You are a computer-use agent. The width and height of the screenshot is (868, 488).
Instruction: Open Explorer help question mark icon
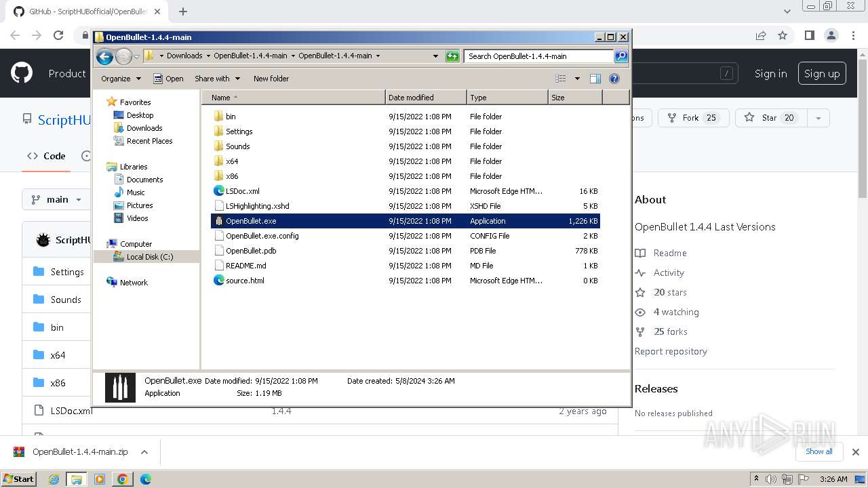[614, 79]
